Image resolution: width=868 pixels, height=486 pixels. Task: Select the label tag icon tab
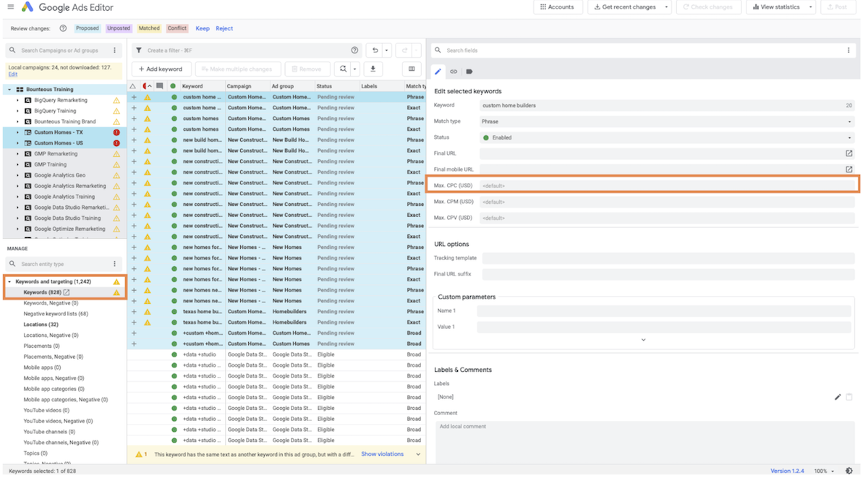(469, 72)
